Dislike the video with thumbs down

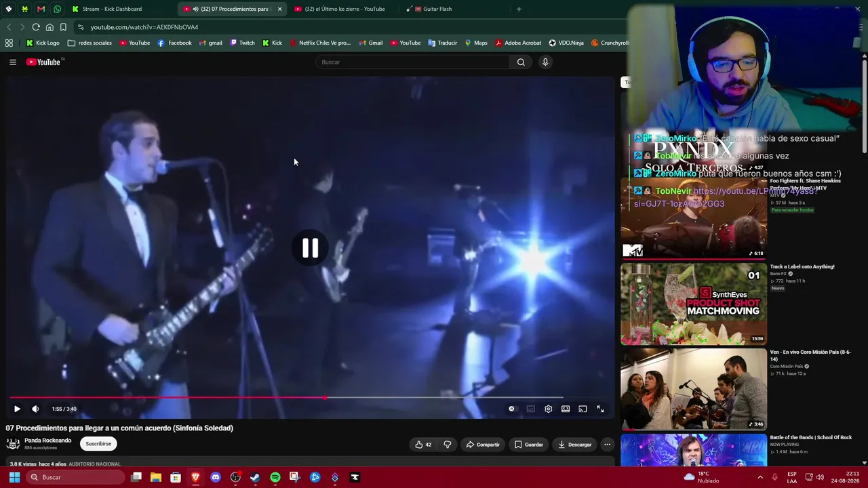tap(448, 445)
